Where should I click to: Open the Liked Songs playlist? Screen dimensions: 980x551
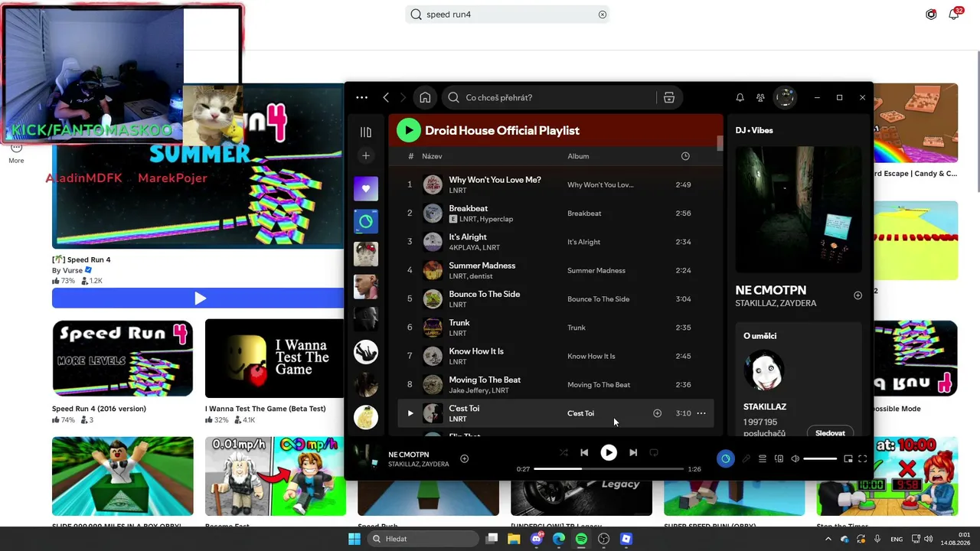tap(366, 188)
